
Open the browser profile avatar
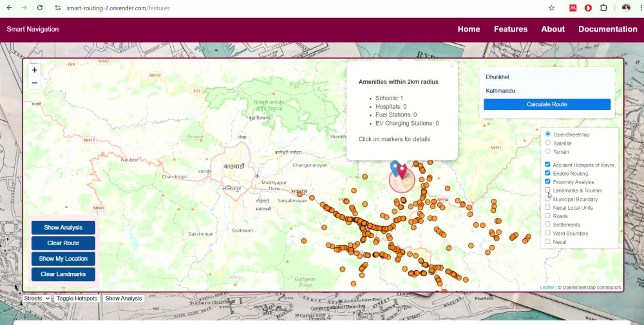626,8
